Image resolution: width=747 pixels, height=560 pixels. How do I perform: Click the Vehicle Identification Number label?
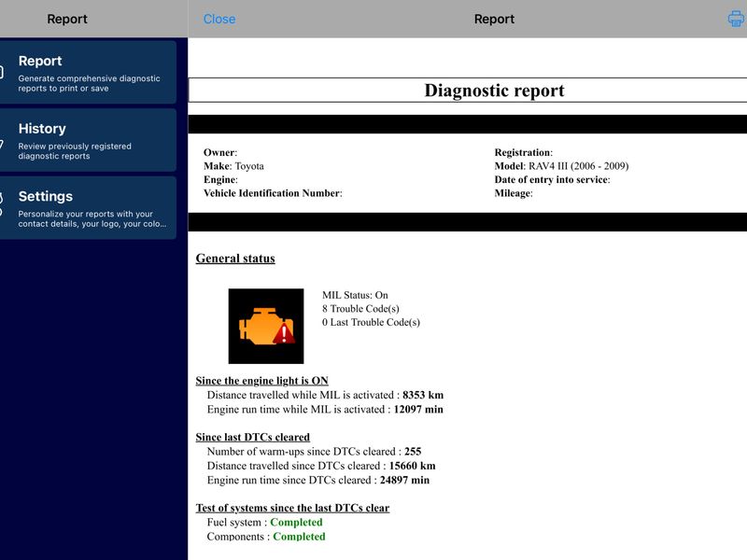273,193
